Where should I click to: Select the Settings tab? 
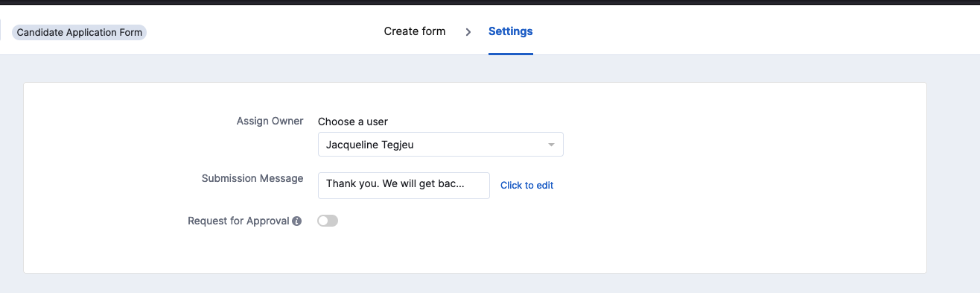pos(511,31)
